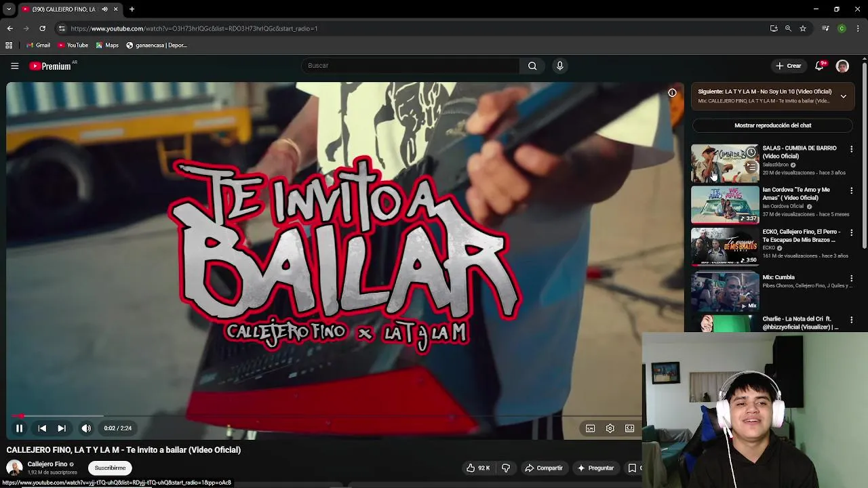Open a new Chrome tab
Screen dimensions: 868x488
coord(132,9)
